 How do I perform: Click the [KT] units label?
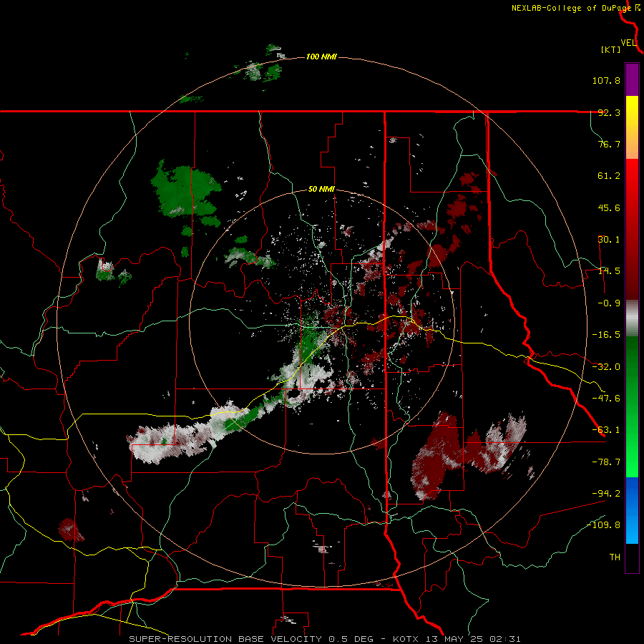coord(611,49)
